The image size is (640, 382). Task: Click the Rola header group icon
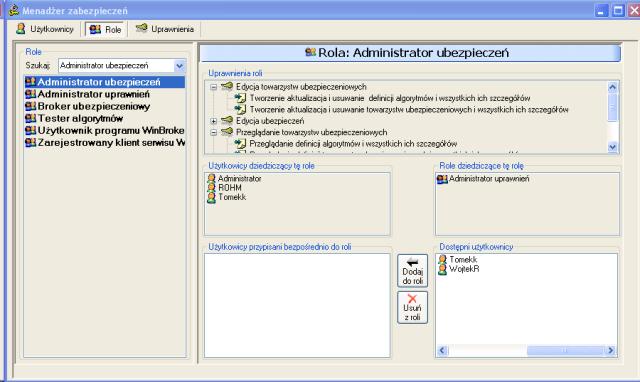coord(310,52)
